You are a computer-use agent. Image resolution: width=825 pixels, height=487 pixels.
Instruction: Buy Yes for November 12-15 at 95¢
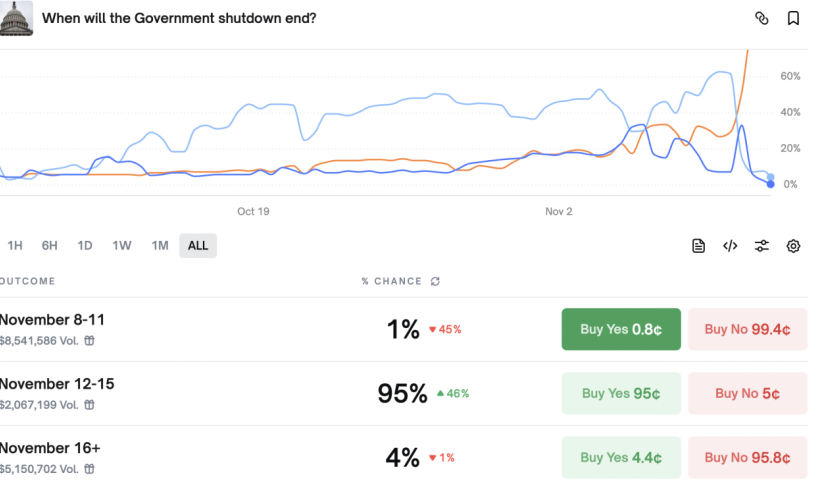[x=620, y=393]
